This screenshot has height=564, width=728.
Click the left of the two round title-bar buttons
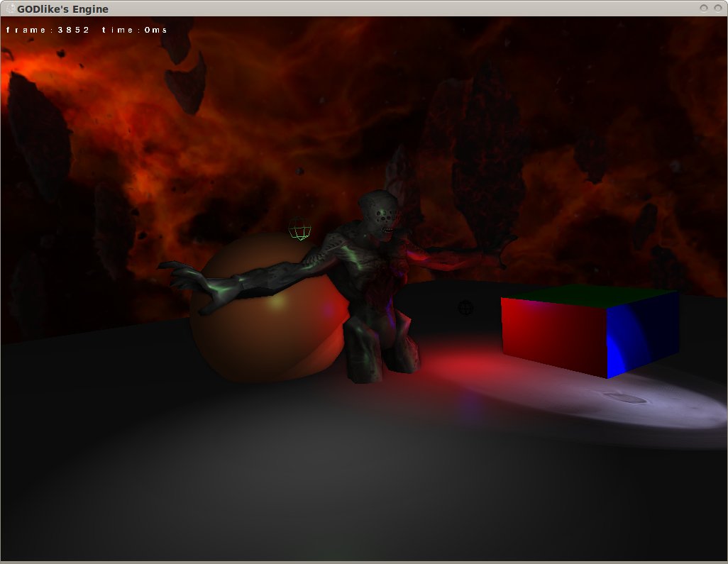(x=703, y=9)
